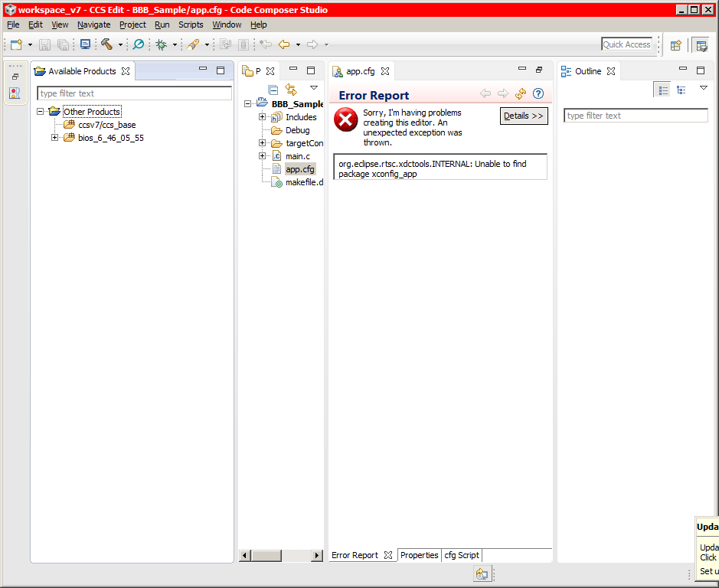719x588 pixels.
Task: Click the status bar icon at bottom
Action: pos(482,573)
